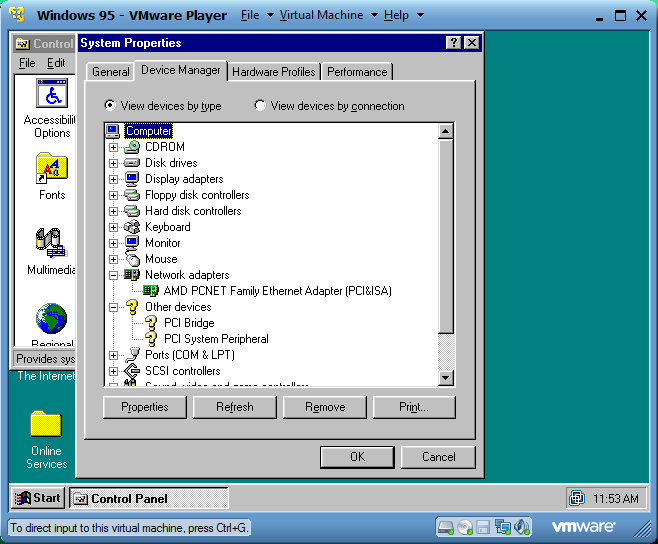Switch to the Performance tab
658x544 pixels.
[357, 72]
